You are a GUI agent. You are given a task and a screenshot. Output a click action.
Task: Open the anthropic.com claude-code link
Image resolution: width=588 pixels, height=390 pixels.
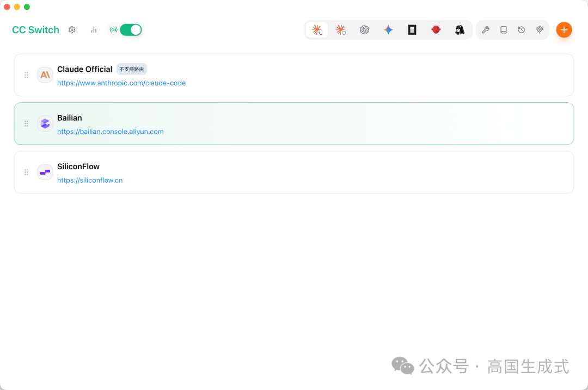click(x=121, y=83)
